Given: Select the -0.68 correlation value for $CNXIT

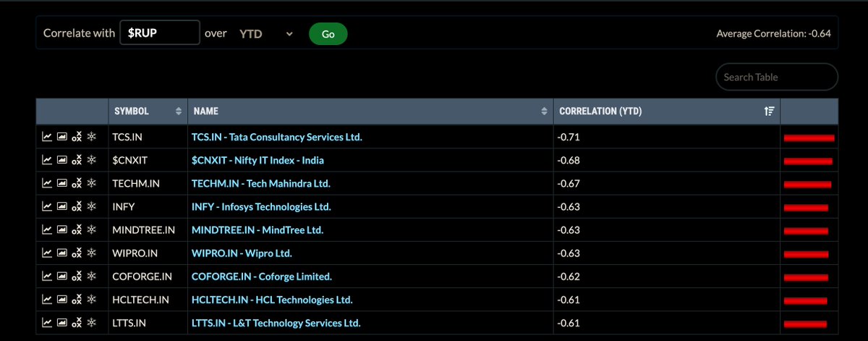Looking at the screenshot, I should click(569, 160).
